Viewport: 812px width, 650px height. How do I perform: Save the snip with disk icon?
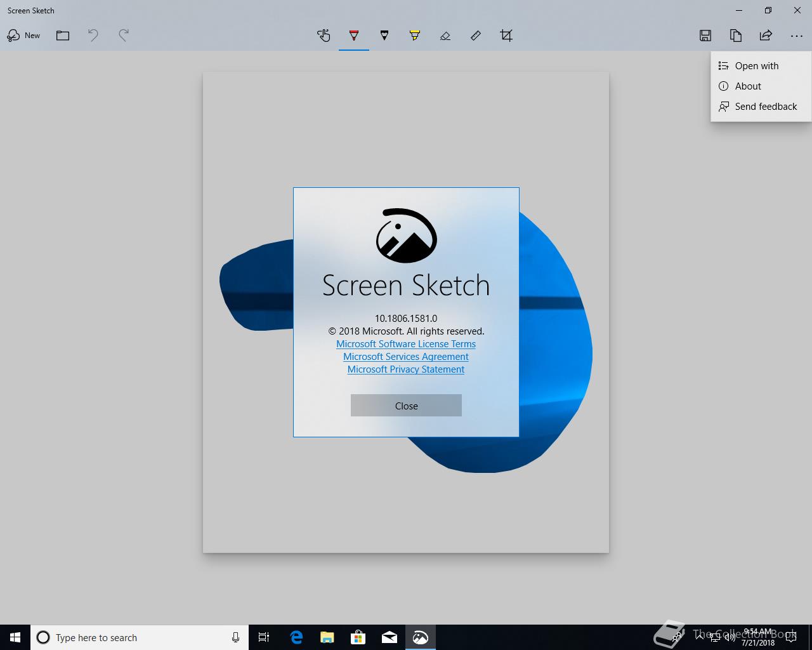[705, 36]
